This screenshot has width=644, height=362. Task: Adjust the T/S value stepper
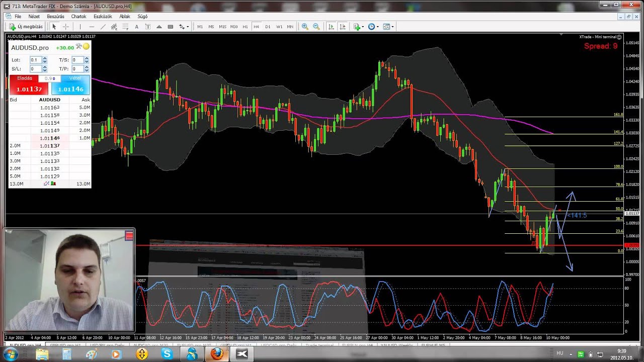87,60
